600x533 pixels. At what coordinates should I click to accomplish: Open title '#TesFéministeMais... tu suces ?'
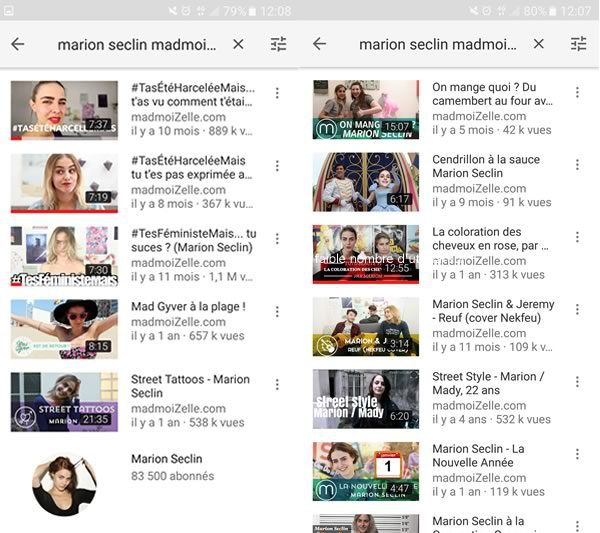click(194, 240)
